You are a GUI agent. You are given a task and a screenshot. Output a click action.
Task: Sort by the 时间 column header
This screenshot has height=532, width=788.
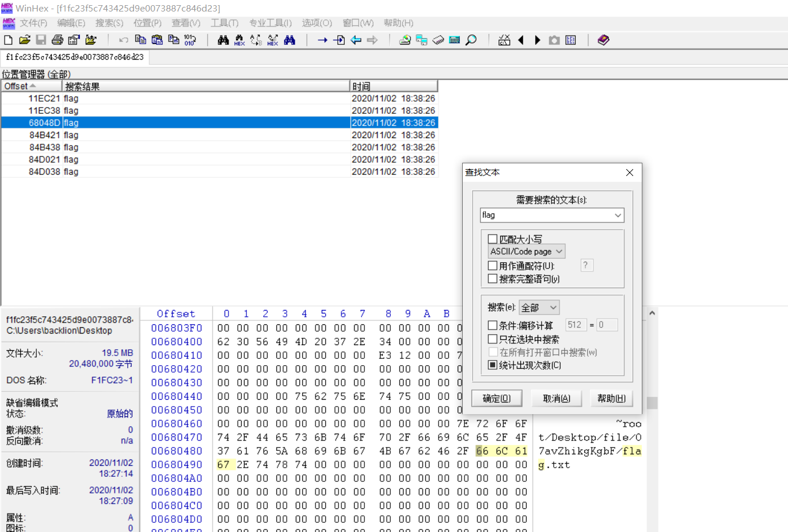click(x=394, y=86)
